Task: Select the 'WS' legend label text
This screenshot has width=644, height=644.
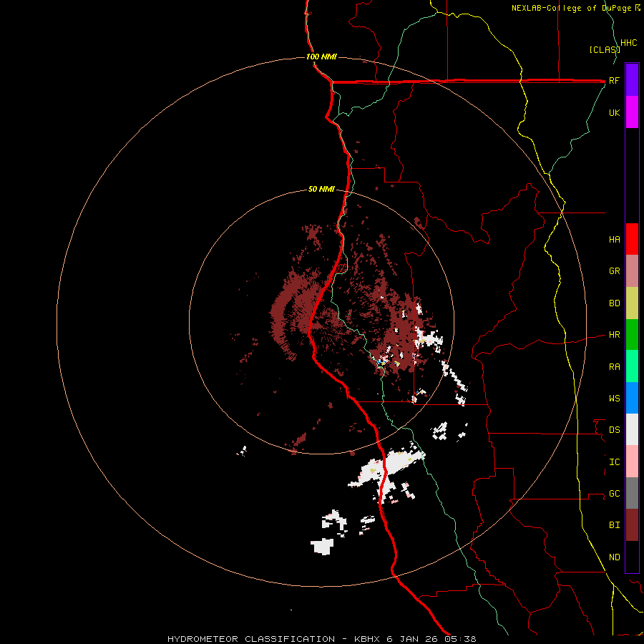Action: click(x=614, y=399)
